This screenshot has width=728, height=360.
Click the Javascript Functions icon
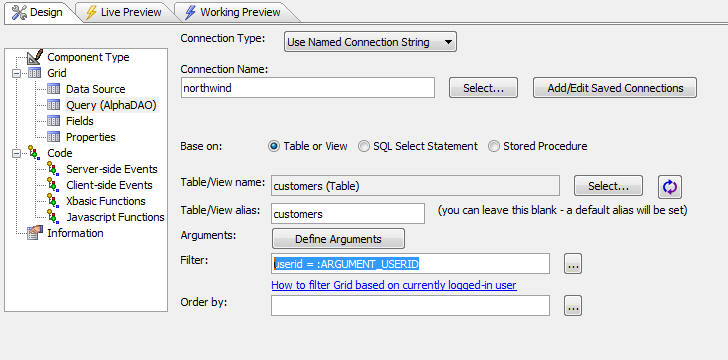click(52, 217)
